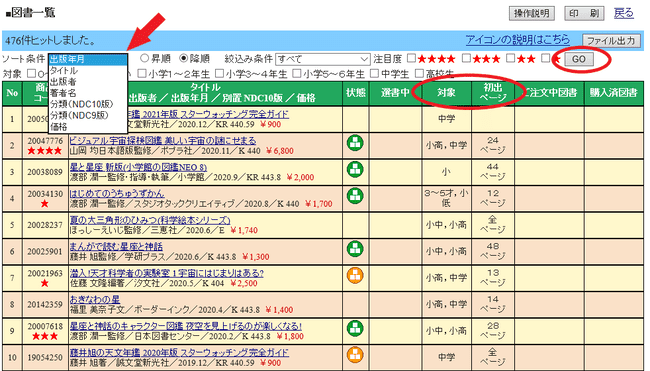Open アイコンの説明はこちら link
The width and height of the screenshot is (650, 371).
[517, 40]
